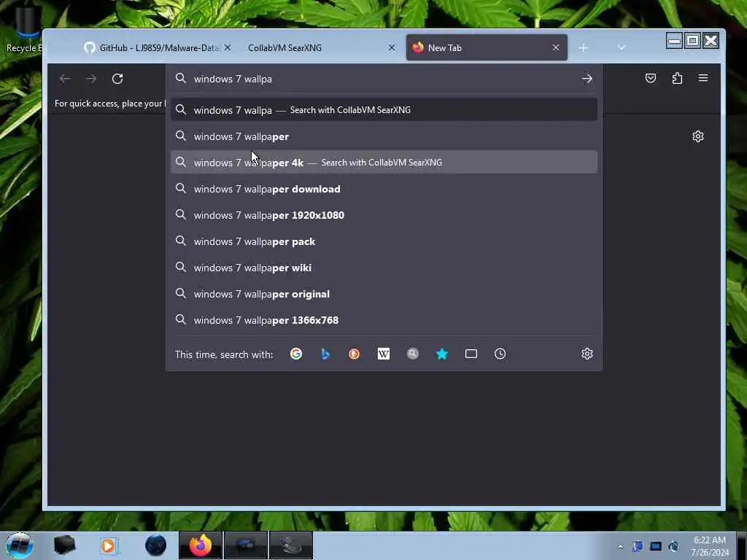Choose suggestion 'windows 7 wallpaper pack'
The height and width of the screenshot is (560, 747).
[x=384, y=241]
